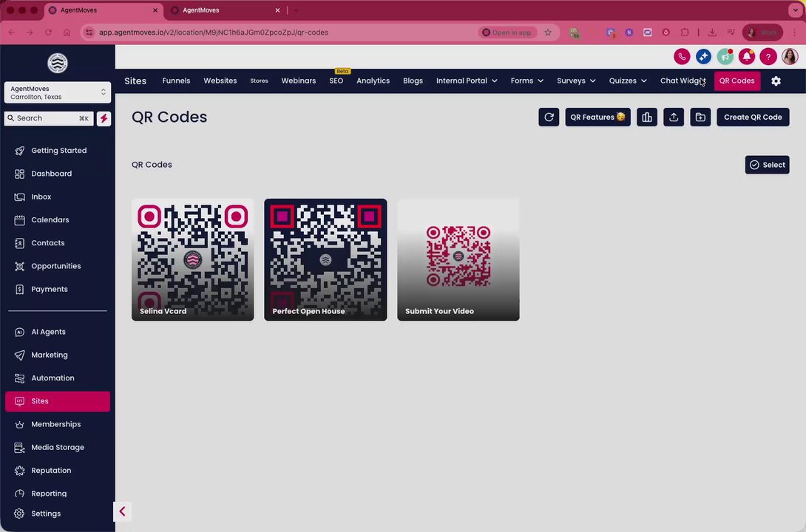The width and height of the screenshot is (806, 532).
Task: Open the Sites item in sidebar
Action: (58, 401)
